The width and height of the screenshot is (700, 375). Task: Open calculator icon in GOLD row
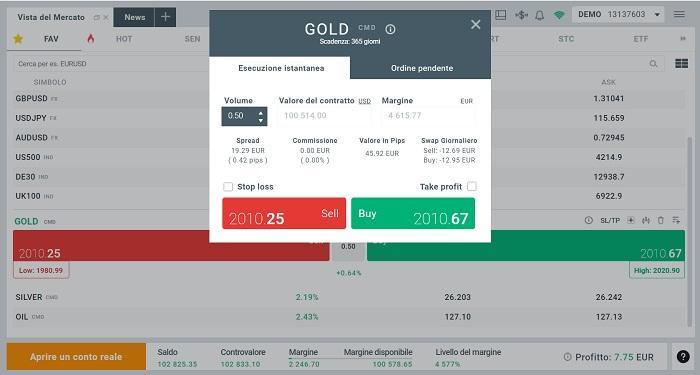[x=631, y=220]
